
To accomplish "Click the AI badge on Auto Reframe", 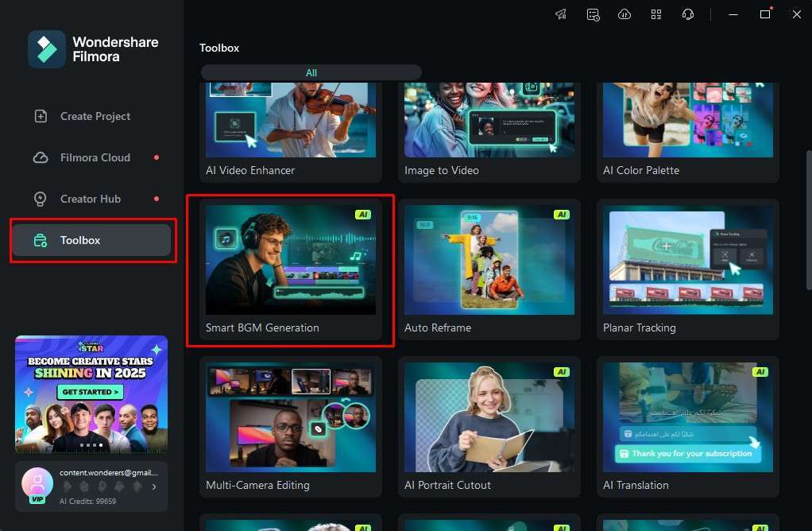I will point(562,215).
